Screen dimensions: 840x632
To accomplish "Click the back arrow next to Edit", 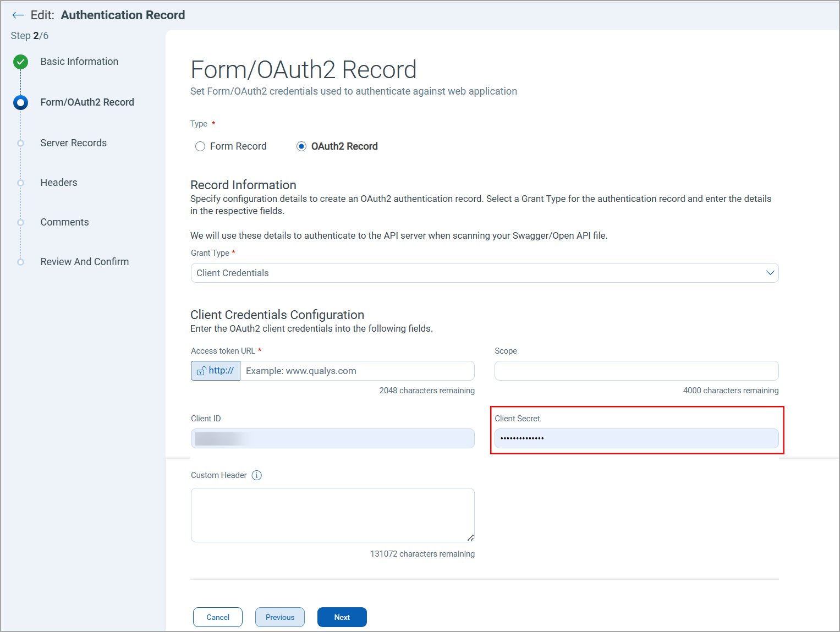I will pyautogui.click(x=18, y=15).
